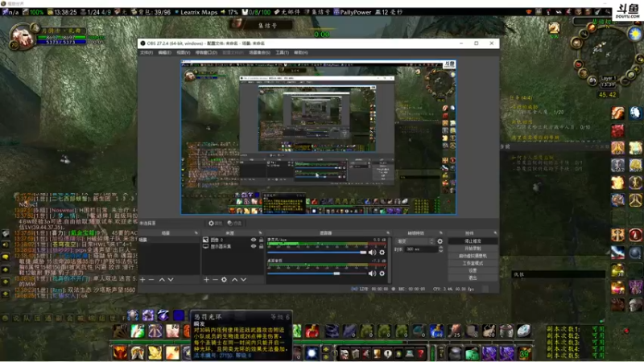This screenshot has height=362, width=644.
Task: Remove the source with the sources minus button
Action: [215, 279]
